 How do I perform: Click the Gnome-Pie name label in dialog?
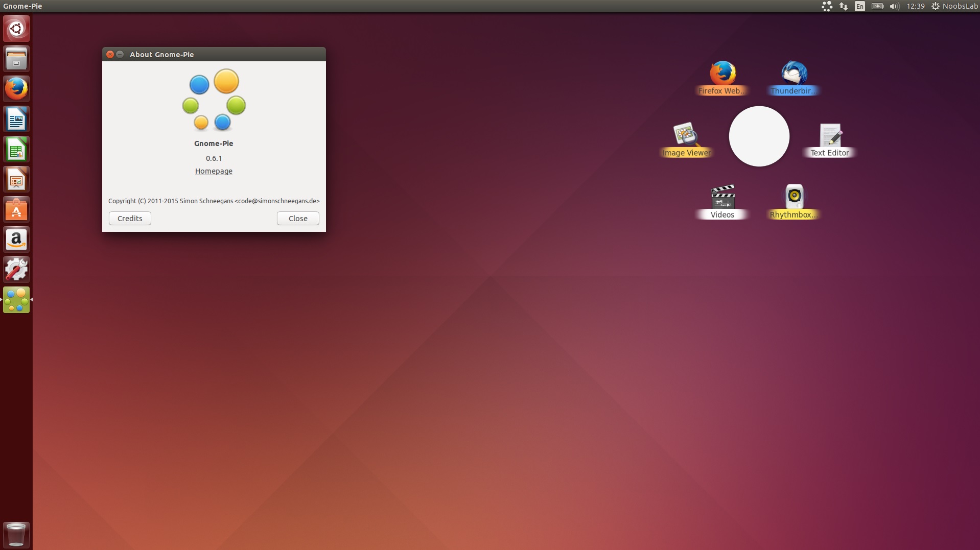pos(214,144)
